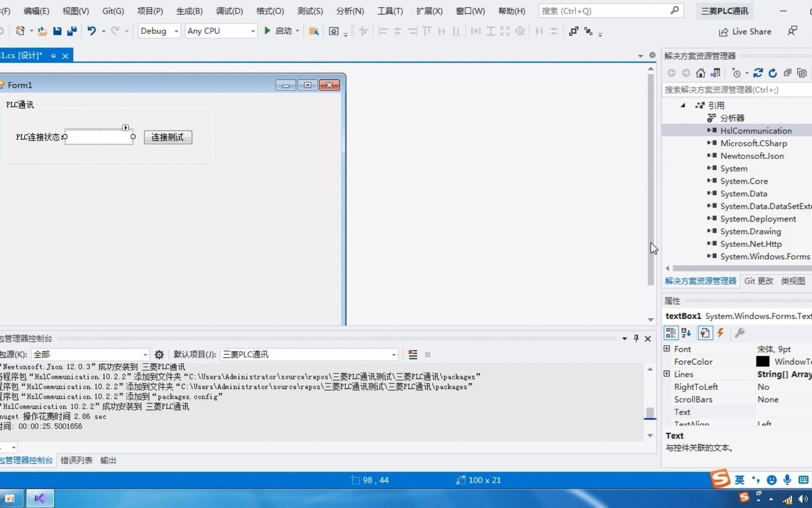Collapse the 引用 references node
The height and width of the screenshot is (508, 812).
(x=682, y=105)
